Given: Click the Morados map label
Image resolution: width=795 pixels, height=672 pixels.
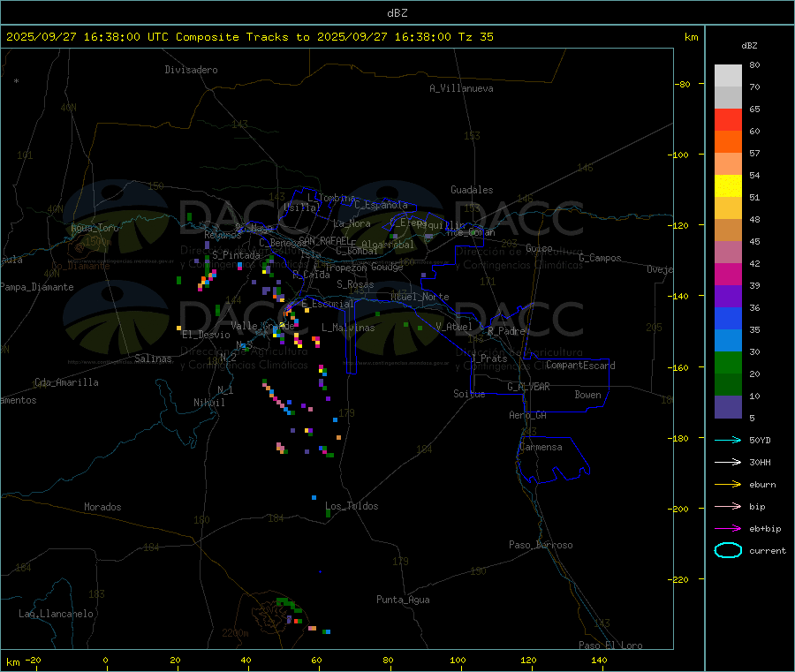Looking at the screenshot, I should pyautogui.click(x=103, y=507).
